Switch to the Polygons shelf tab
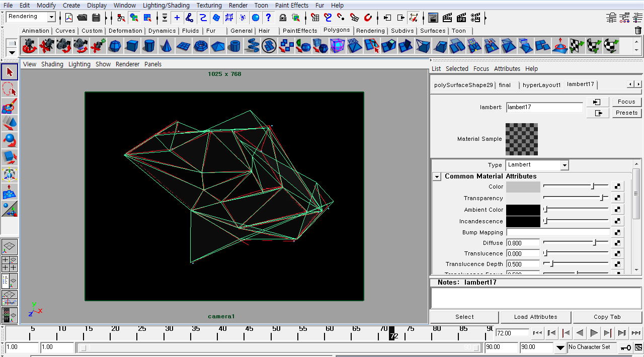Viewport: 644px width, 357px height. point(337,30)
